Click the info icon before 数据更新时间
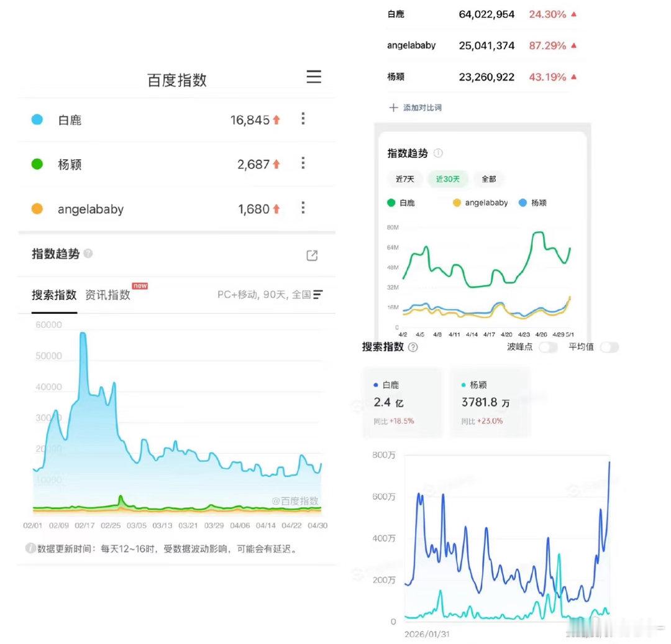 pos(30,548)
